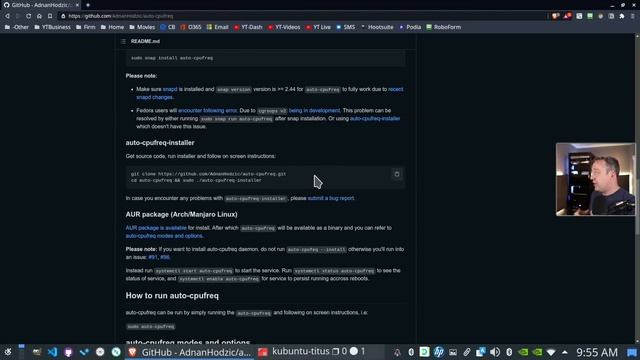Open the extensions puzzle piece icon

click(622, 16)
